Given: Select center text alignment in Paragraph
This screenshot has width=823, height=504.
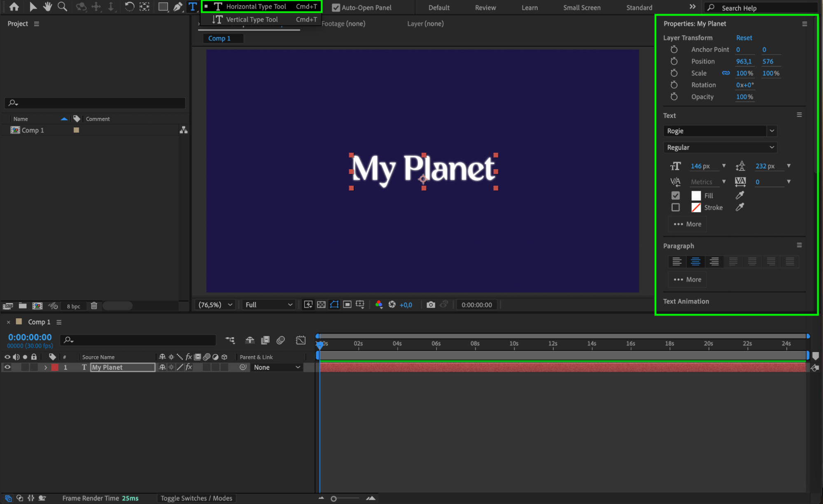Looking at the screenshot, I should 695,261.
